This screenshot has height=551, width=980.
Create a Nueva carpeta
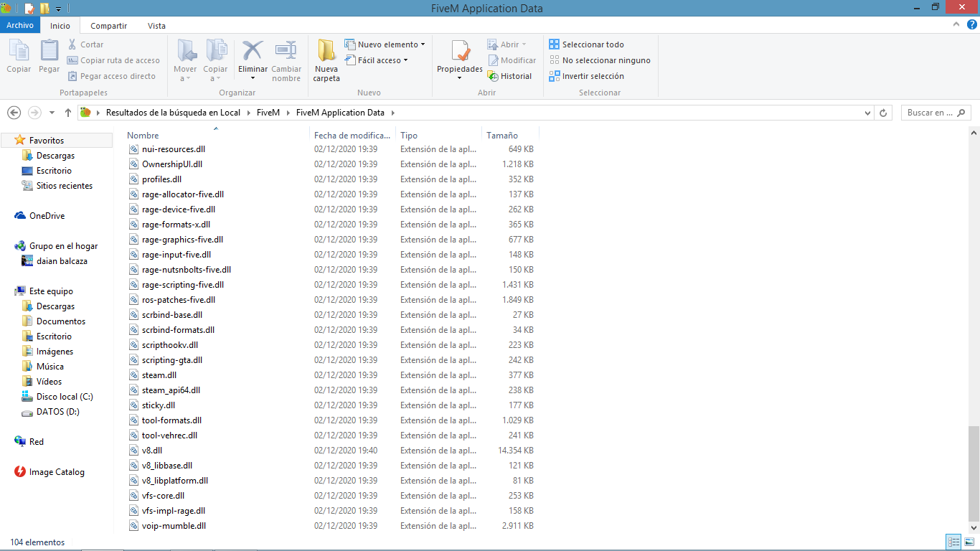[326, 61]
